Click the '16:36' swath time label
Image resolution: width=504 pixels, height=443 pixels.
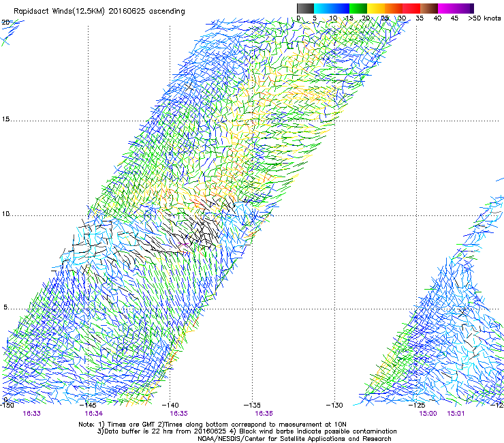tap(264, 414)
